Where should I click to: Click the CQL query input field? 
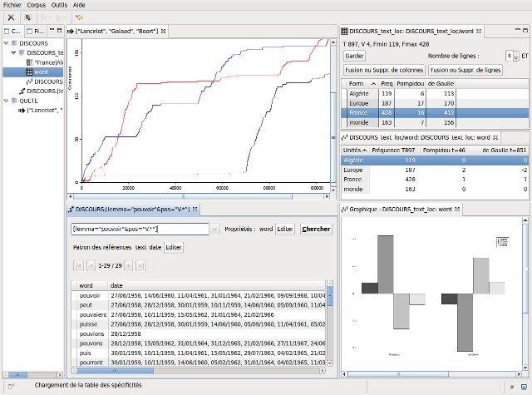140,229
